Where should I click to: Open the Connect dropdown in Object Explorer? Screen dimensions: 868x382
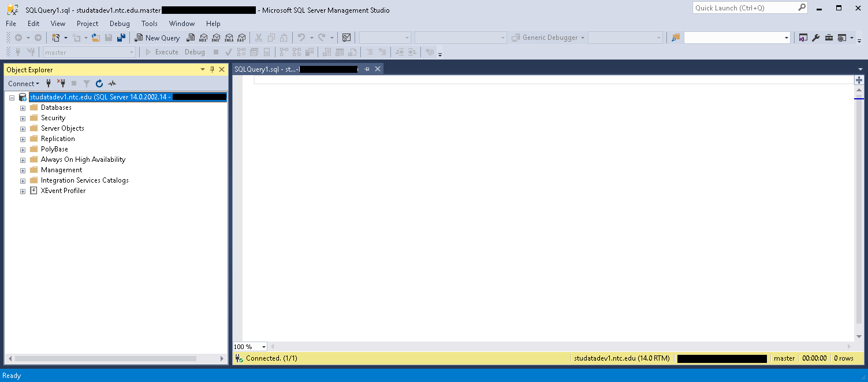tap(24, 83)
